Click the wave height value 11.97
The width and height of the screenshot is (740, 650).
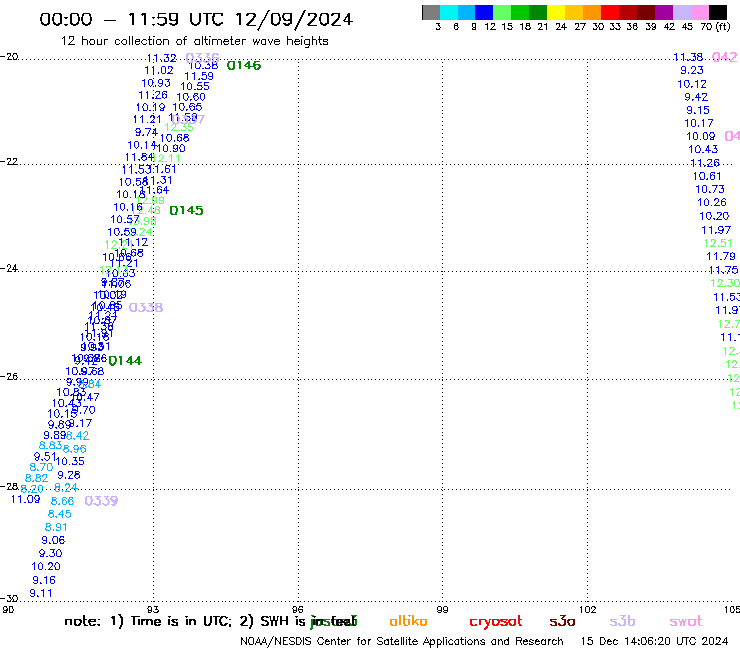716,230
